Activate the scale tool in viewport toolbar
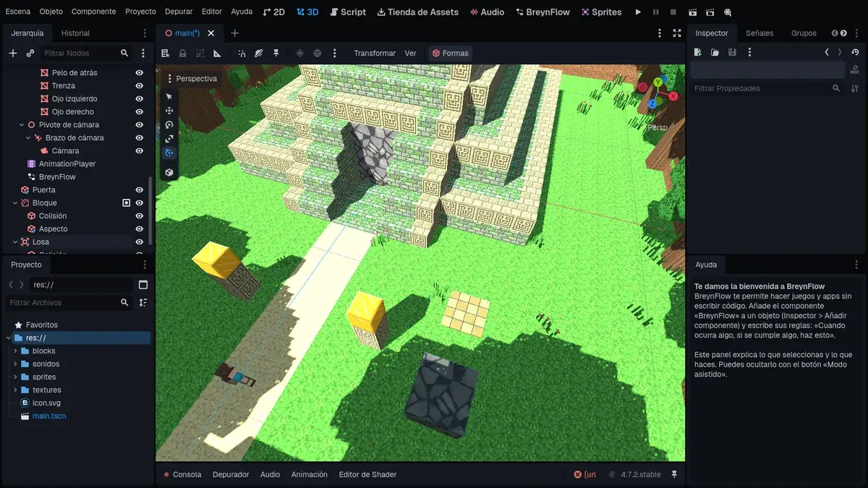Viewport: 868px width, 488px height. point(169,138)
